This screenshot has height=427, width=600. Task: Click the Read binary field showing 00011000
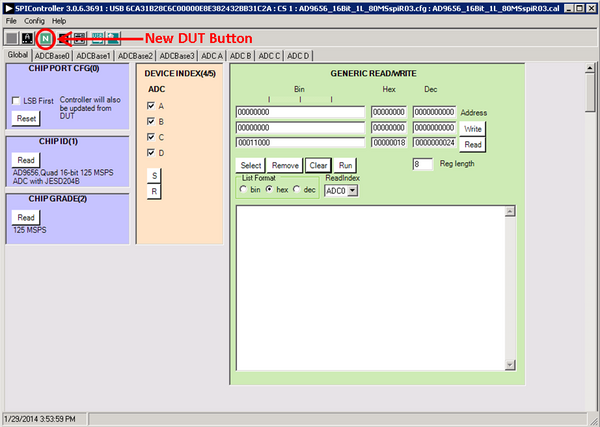click(x=300, y=142)
